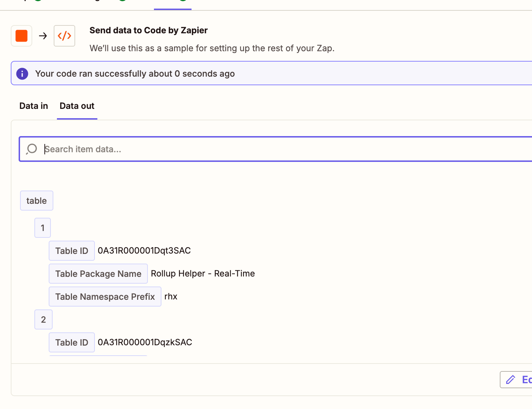The image size is (532, 409).
Task: Click value Rollup Helper - Real-Time
Action: click(203, 274)
